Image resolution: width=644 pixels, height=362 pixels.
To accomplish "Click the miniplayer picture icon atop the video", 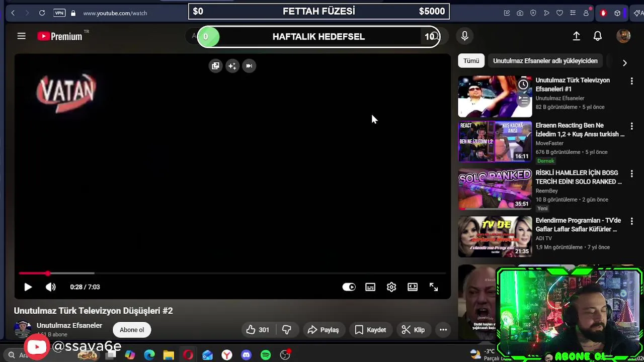I will (x=215, y=66).
